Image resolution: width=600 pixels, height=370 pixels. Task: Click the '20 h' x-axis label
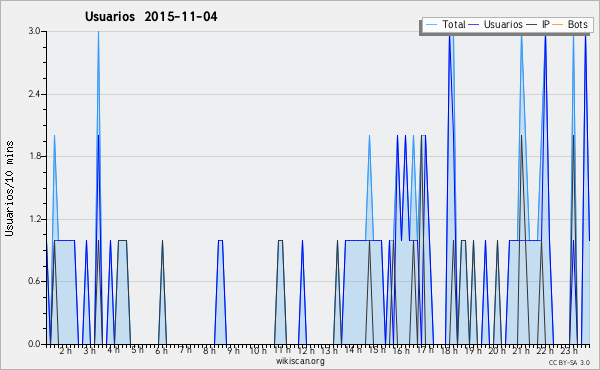pos(497,351)
